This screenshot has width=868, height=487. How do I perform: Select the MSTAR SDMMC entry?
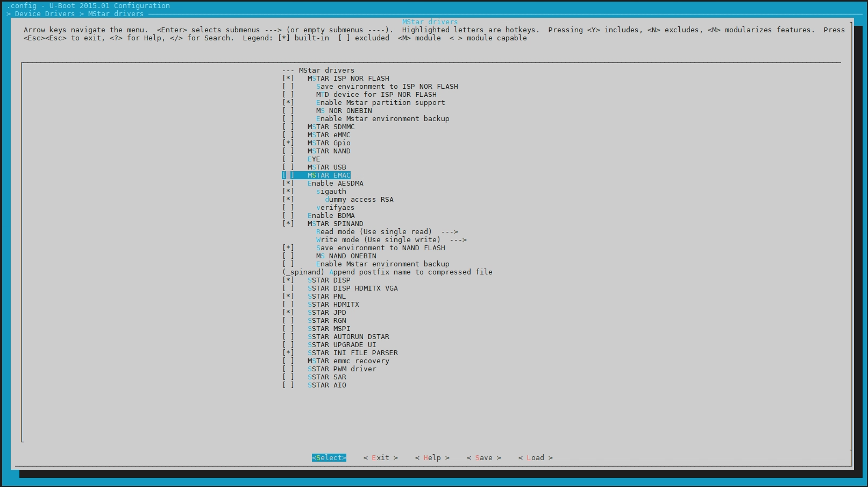318,127
